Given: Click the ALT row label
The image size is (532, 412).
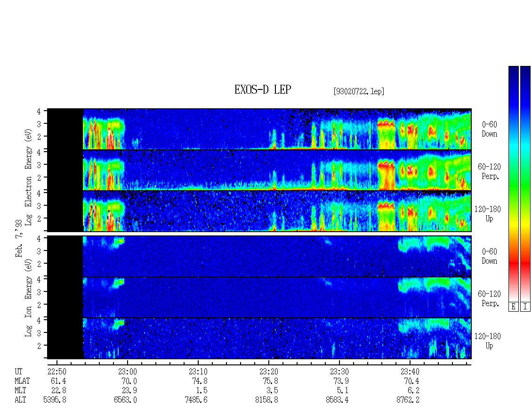Looking at the screenshot, I should pyautogui.click(x=20, y=400).
